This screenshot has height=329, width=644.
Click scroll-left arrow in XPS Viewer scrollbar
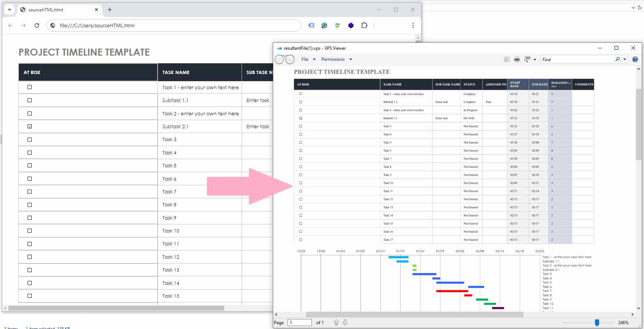(x=277, y=314)
